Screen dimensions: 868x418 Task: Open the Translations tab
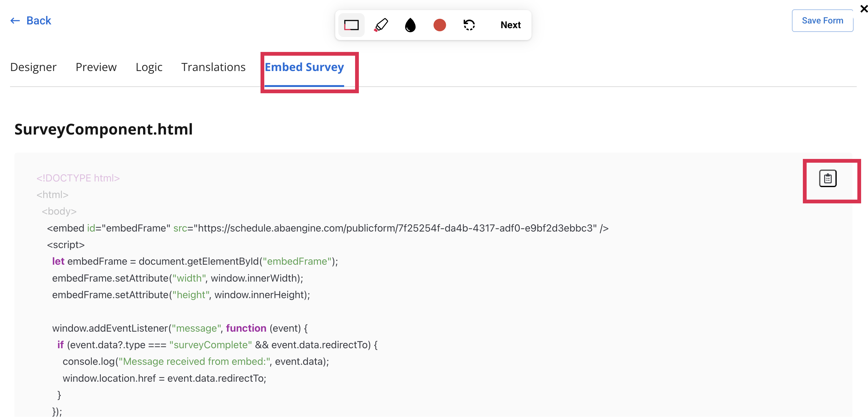(213, 67)
